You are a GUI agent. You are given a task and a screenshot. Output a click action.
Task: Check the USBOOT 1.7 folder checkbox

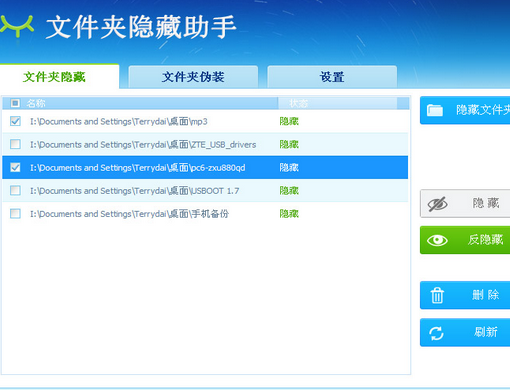tap(15, 190)
